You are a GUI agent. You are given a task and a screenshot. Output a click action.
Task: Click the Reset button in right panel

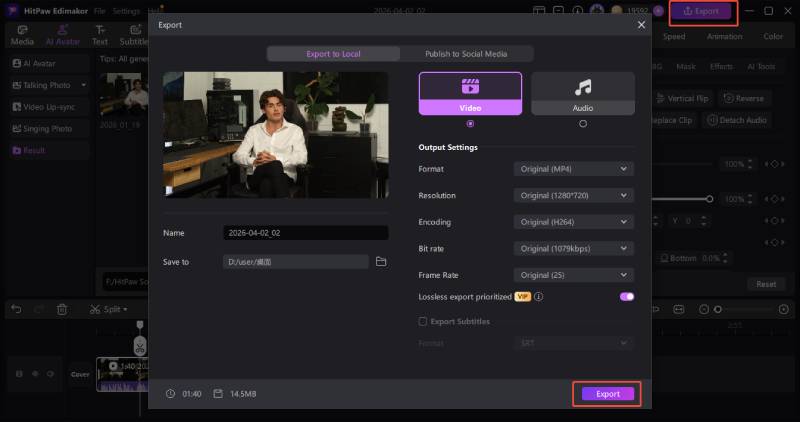[766, 284]
